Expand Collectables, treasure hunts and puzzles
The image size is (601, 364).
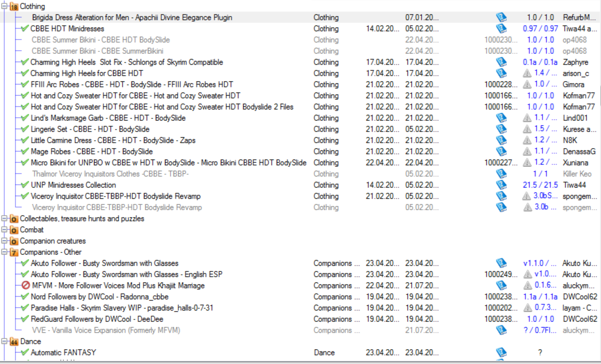click(x=4, y=218)
